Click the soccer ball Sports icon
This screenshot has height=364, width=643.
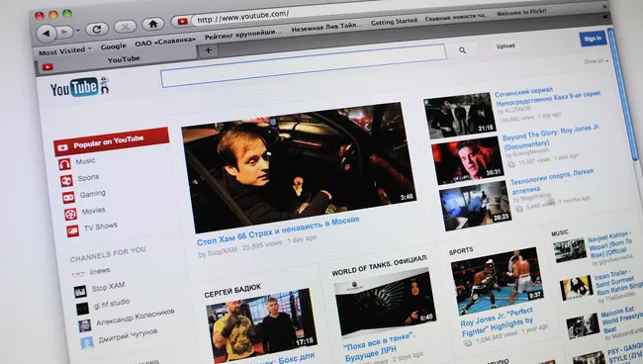click(x=66, y=181)
